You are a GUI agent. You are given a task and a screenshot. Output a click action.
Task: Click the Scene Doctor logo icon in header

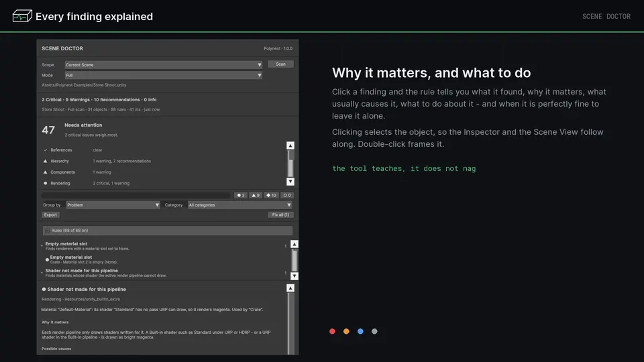22,16
